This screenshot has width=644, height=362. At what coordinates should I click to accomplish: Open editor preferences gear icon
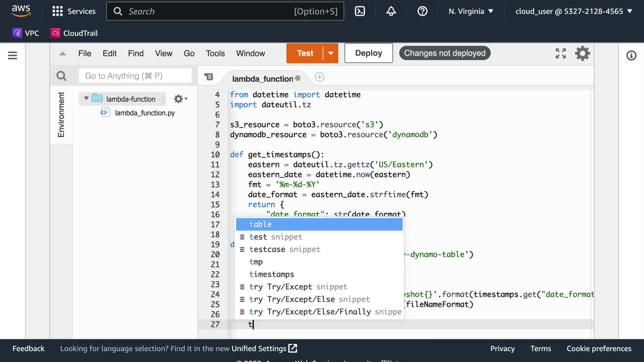[x=583, y=53]
